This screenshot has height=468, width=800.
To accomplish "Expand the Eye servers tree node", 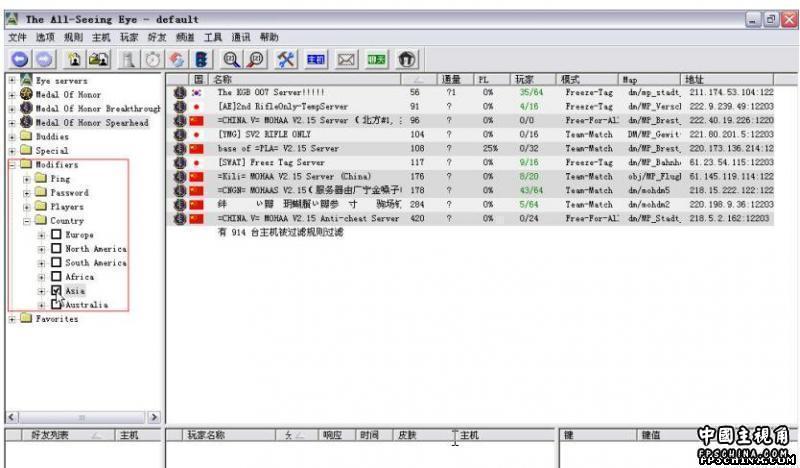I will point(12,81).
